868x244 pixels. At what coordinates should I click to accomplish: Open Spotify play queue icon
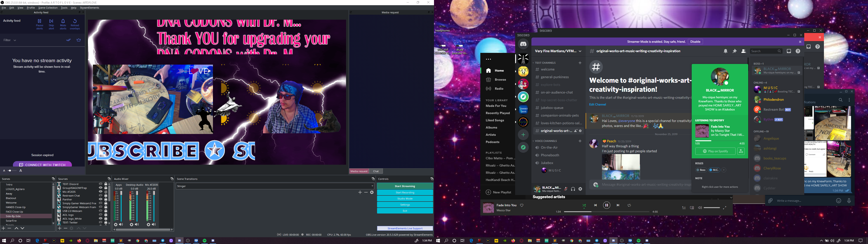684,208
